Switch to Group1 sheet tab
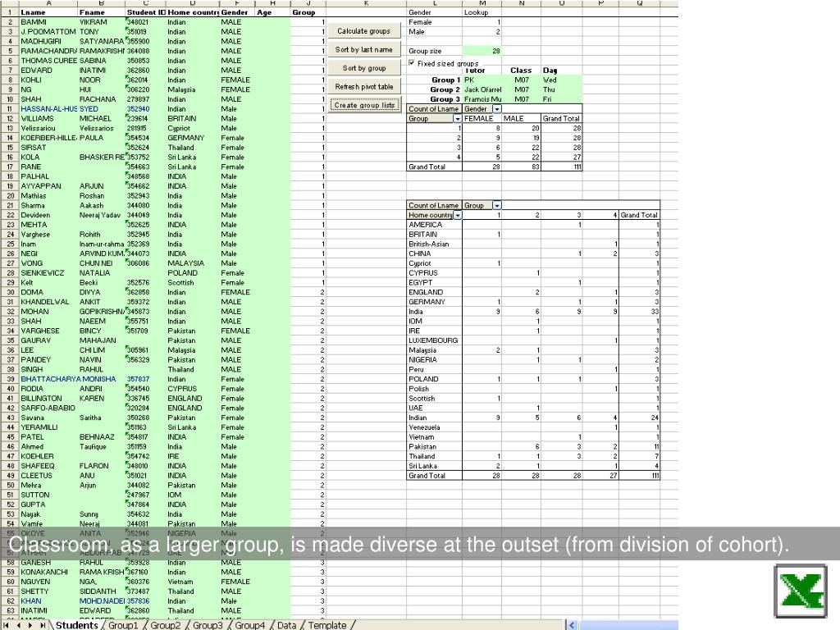The image size is (840, 630). [123, 625]
